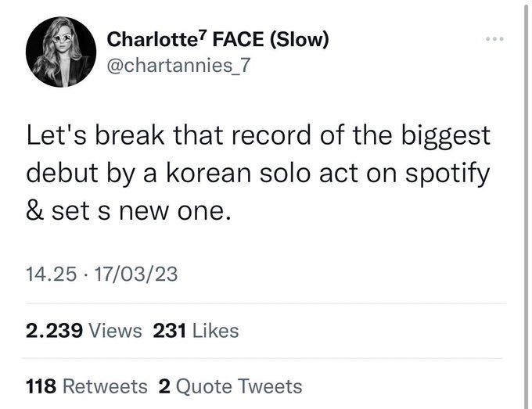Open the Quote Tweets list label
This screenshot has height=409, width=532.
pyautogui.click(x=240, y=386)
